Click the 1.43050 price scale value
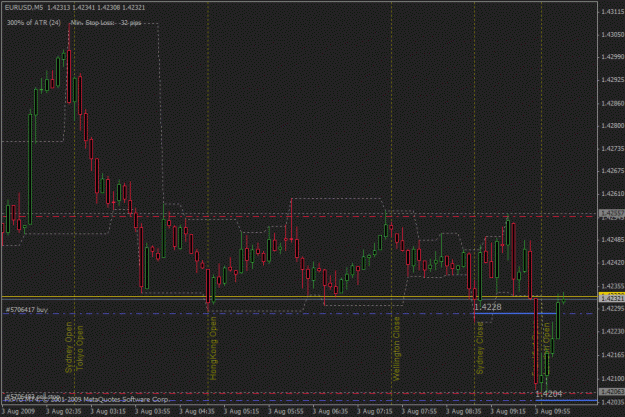The height and width of the screenshot is (417, 625). 613,35
